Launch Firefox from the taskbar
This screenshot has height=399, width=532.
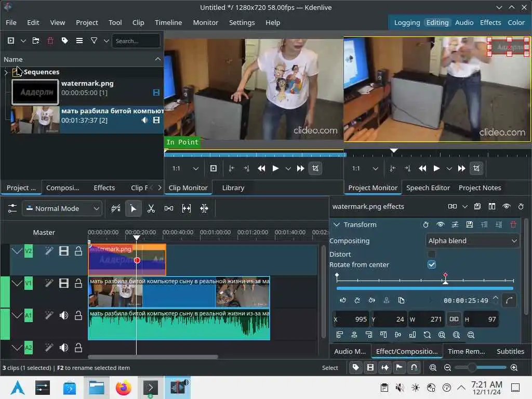click(x=124, y=388)
